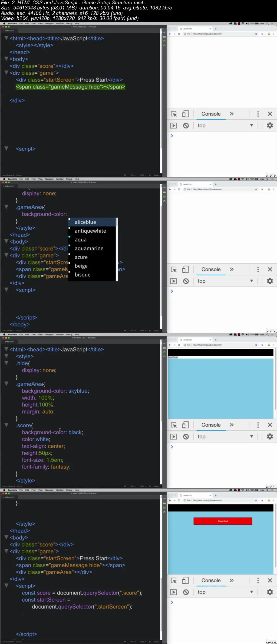Viewport: 277px width, 644px height.
Task: In the third frame, toggle the DevTools device toolbar
Action: (186, 425)
